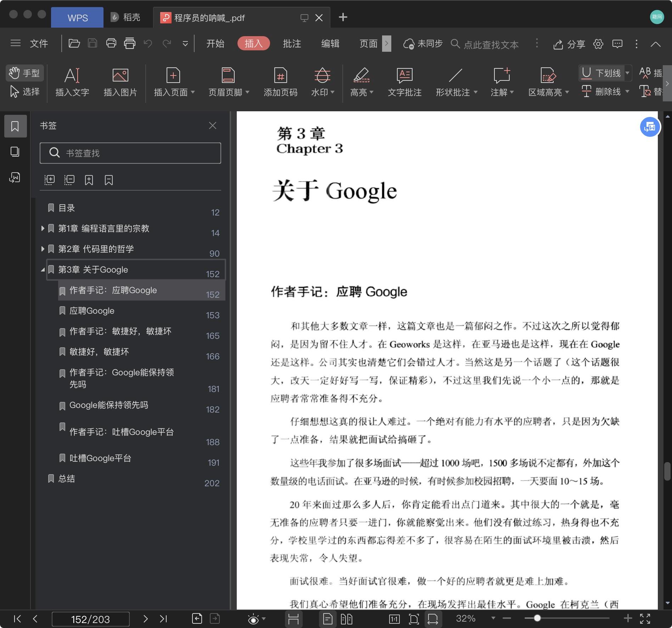Open file with the folder icon

74,44
